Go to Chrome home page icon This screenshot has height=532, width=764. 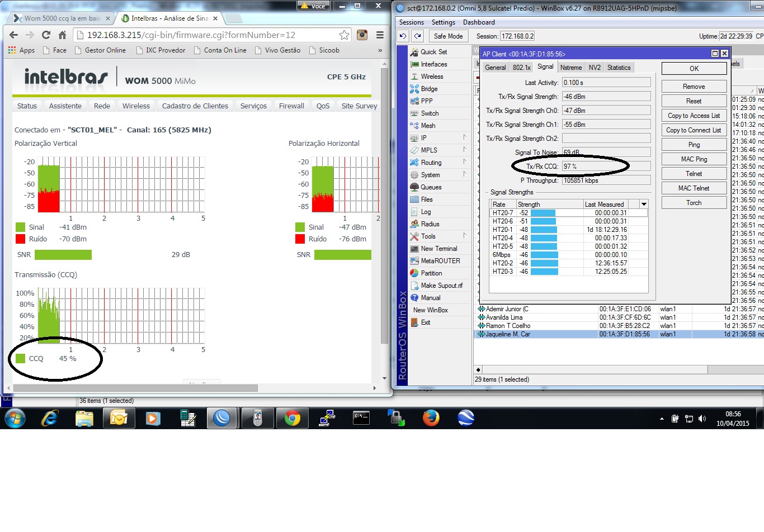click(x=62, y=35)
